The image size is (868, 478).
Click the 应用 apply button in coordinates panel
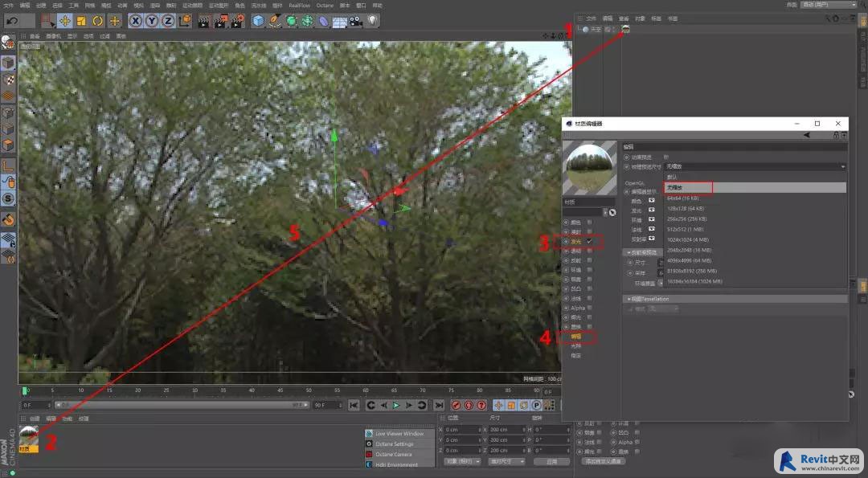[552, 461]
